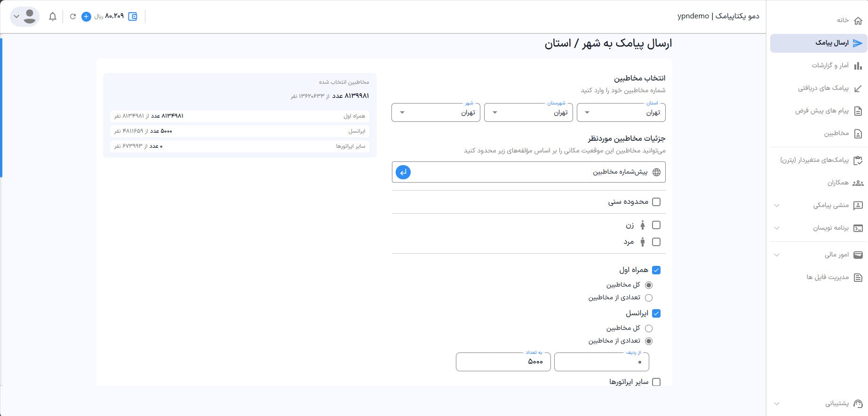
Task: Click the blue enter arrow in prefix field
Action: [403, 172]
